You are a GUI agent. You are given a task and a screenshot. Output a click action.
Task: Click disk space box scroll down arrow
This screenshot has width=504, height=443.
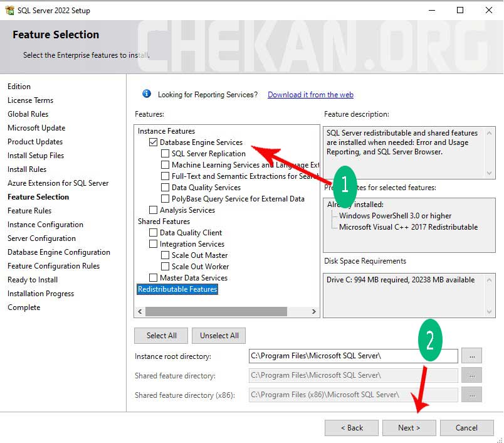coord(489,311)
